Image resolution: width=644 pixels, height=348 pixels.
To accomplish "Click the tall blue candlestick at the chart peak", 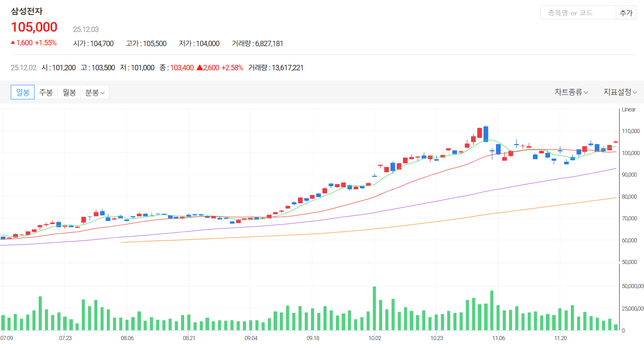I will 486,134.
